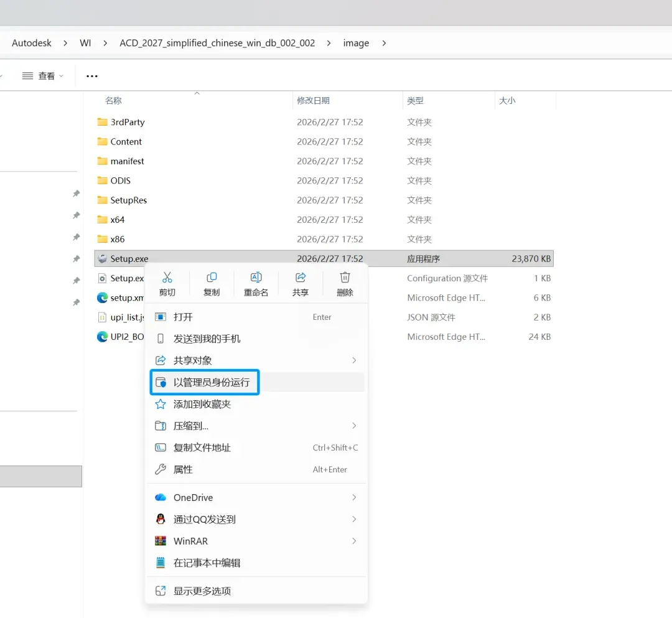Click the JSON 源文件 type text
Image resolution: width=672 pixels, height=618 pixels.
pyautogui.click(x=431, y=317)
